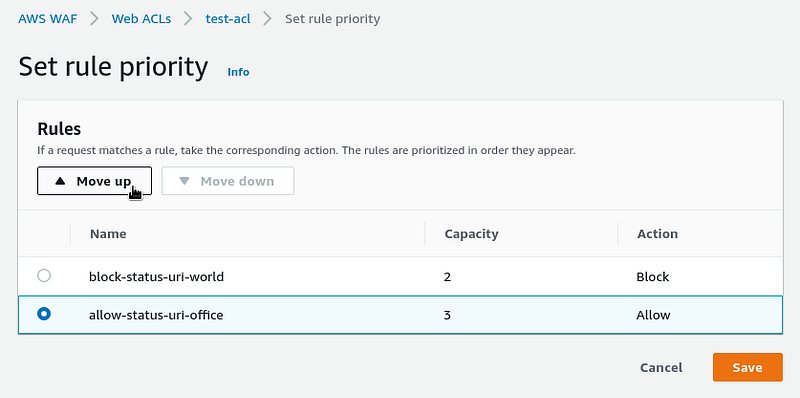800x398 pixels.
Task: Select the block-status-uri-world radio button
Action: [44, 276]
